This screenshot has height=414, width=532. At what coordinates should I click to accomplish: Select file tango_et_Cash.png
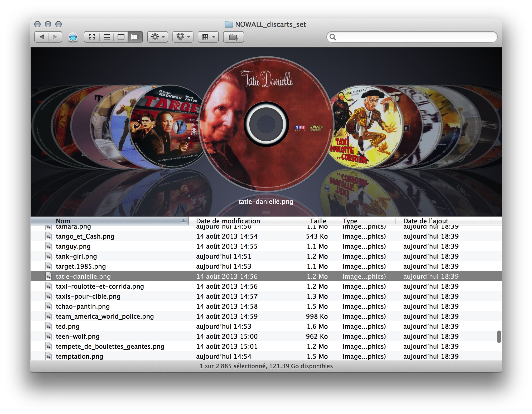(x=266, y=236)
